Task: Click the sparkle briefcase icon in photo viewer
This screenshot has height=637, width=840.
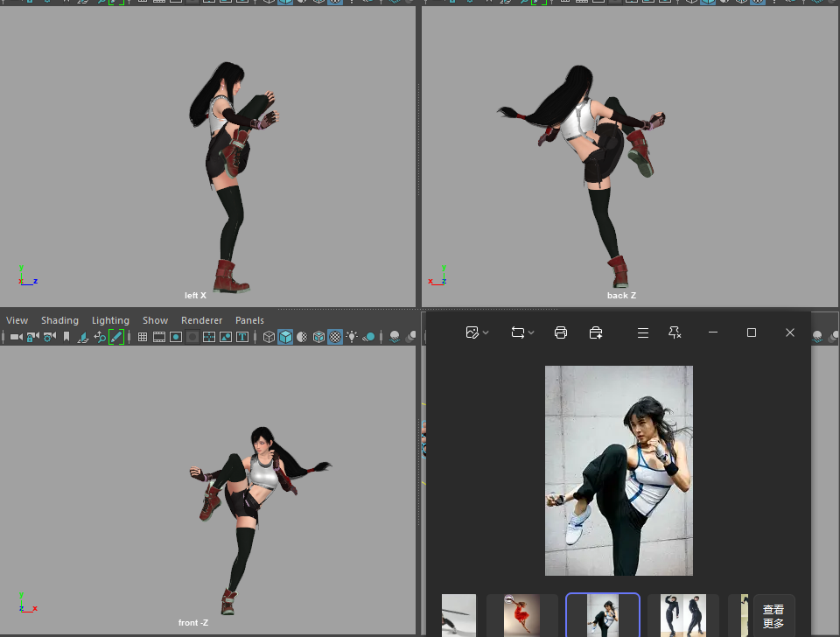Action: pos(596,332)
